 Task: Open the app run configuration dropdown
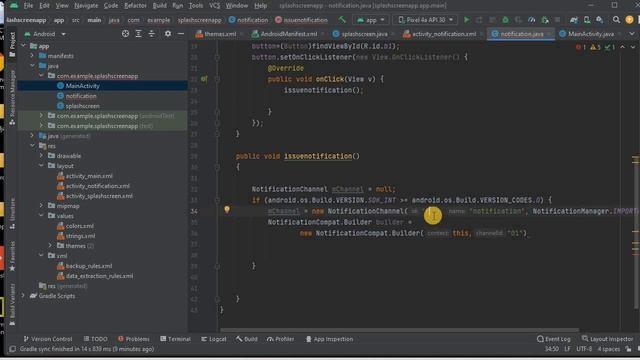point(371,20)
